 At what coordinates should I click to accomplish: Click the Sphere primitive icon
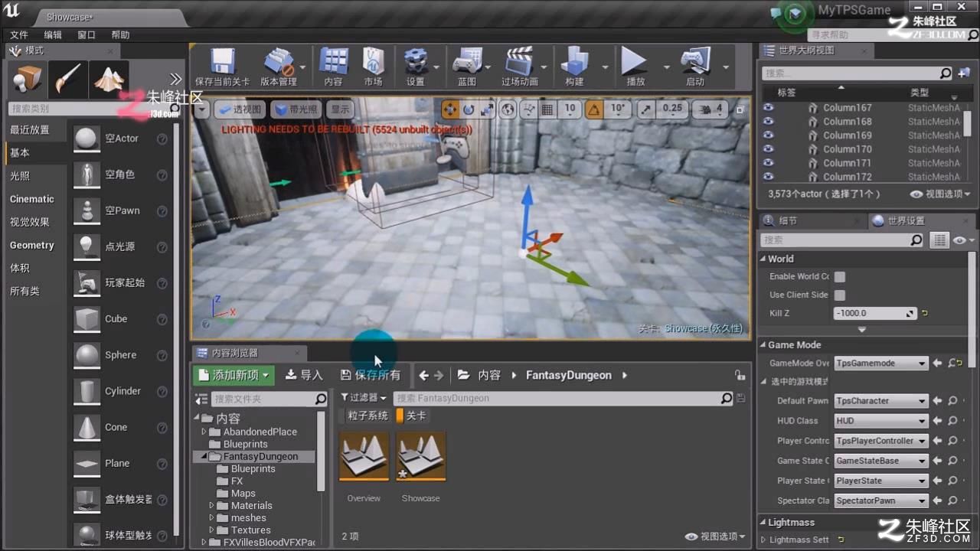coord(87,355)
